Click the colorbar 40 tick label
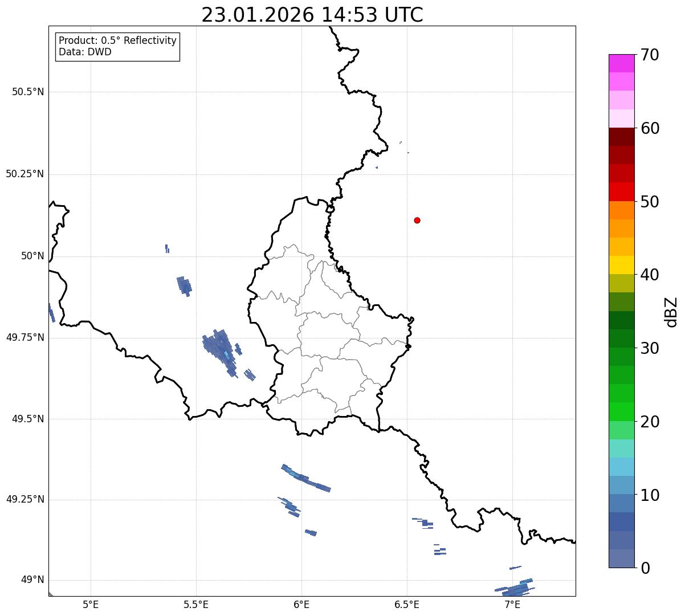Screen dimensions: 685x616 650,275
